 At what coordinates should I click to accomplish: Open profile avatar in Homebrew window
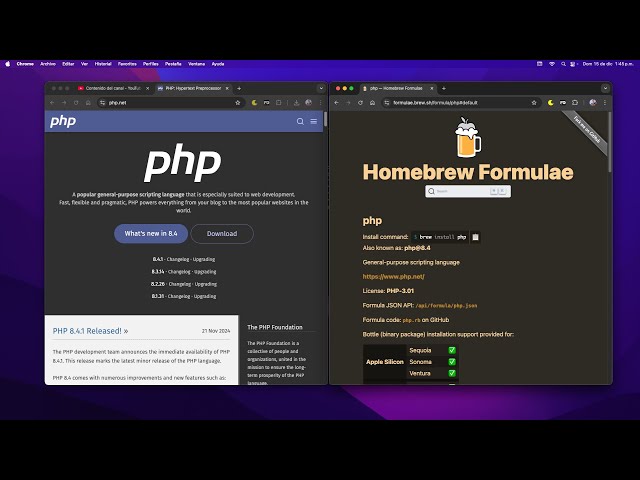point(593,103)
